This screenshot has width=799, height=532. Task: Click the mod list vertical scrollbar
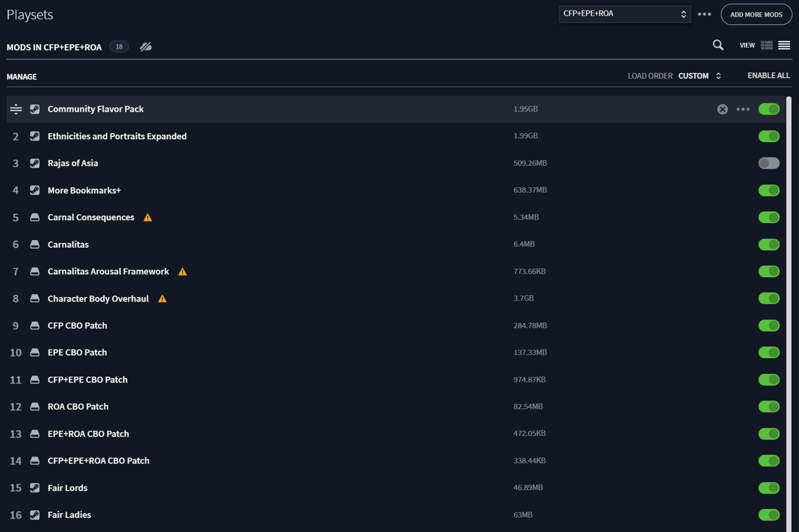click(x=789, y=313)
